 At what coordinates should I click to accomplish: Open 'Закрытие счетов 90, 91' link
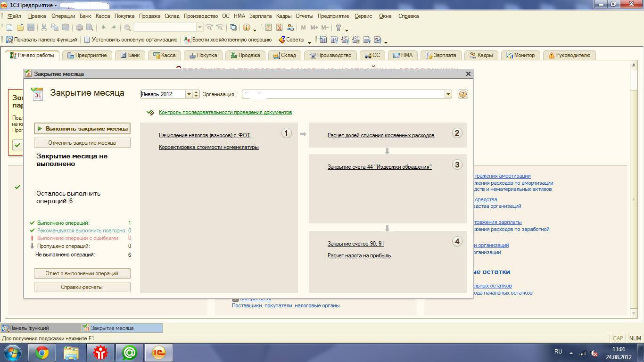(355, 244)
